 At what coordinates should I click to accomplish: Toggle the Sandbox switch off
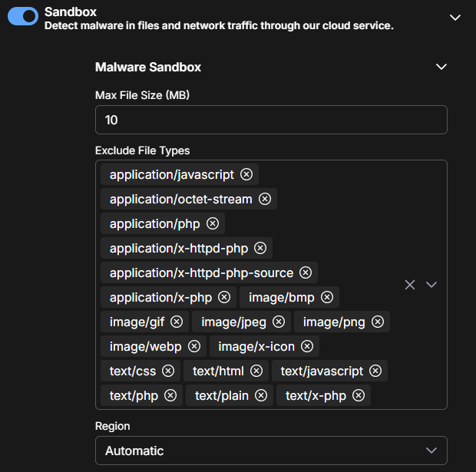tap(23, 17)
